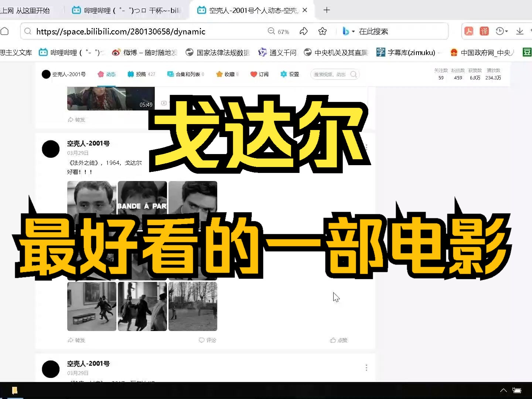Open the 中国政府网 bookmark
Screen dimensions: 532x399
[x=482, y=52]
